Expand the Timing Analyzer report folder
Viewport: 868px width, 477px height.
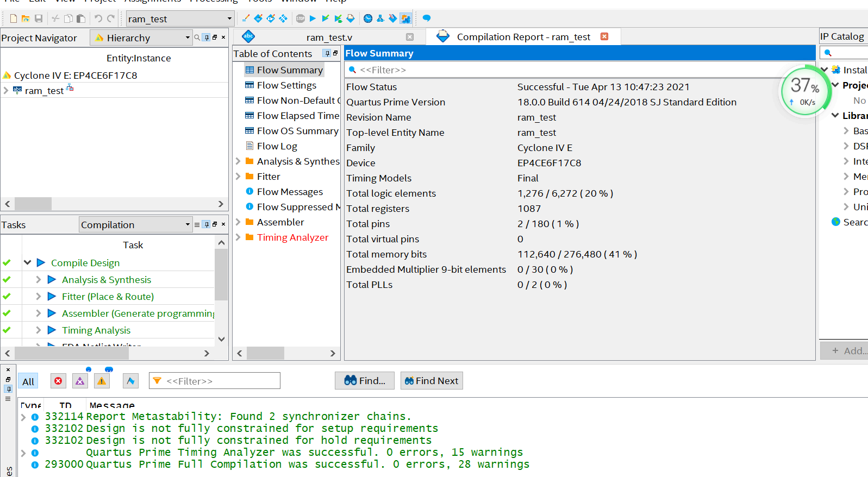238,237
